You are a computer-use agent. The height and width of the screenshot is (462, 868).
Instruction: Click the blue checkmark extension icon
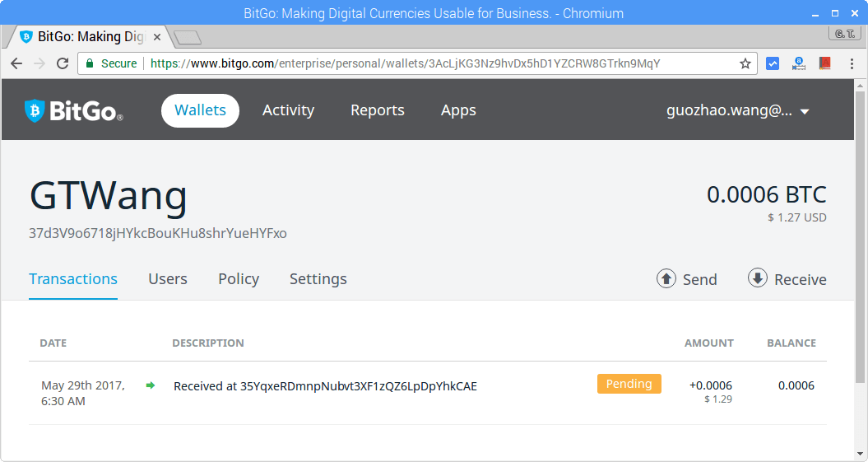[773, 63]
